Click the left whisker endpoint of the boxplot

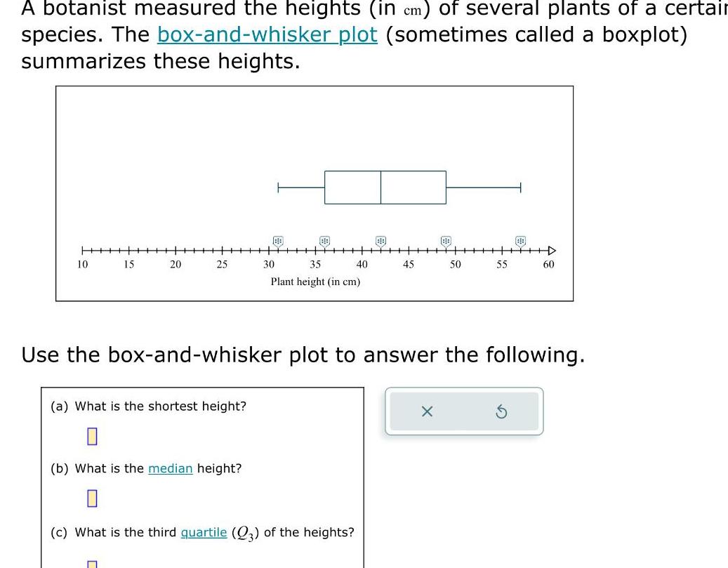coord(279,187)
